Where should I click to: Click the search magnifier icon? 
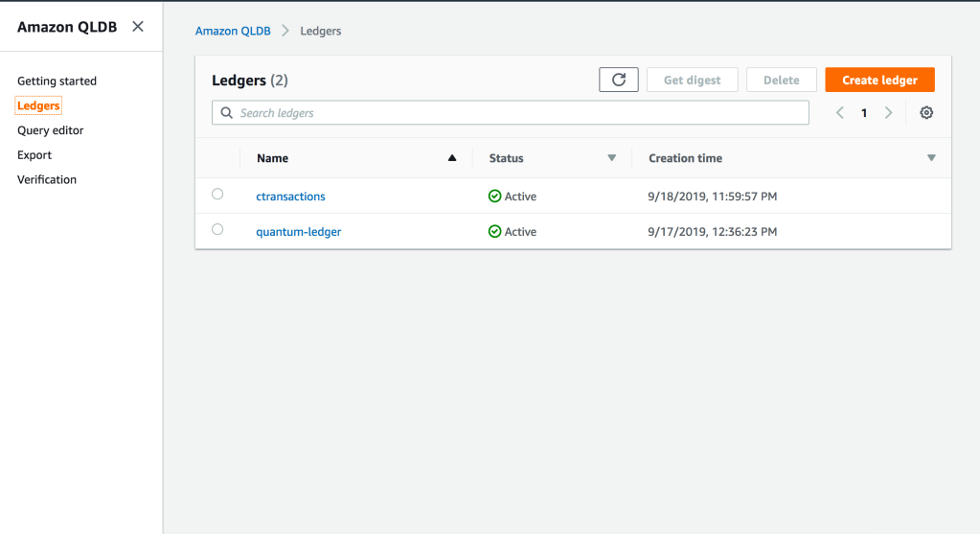click(227, 113)
